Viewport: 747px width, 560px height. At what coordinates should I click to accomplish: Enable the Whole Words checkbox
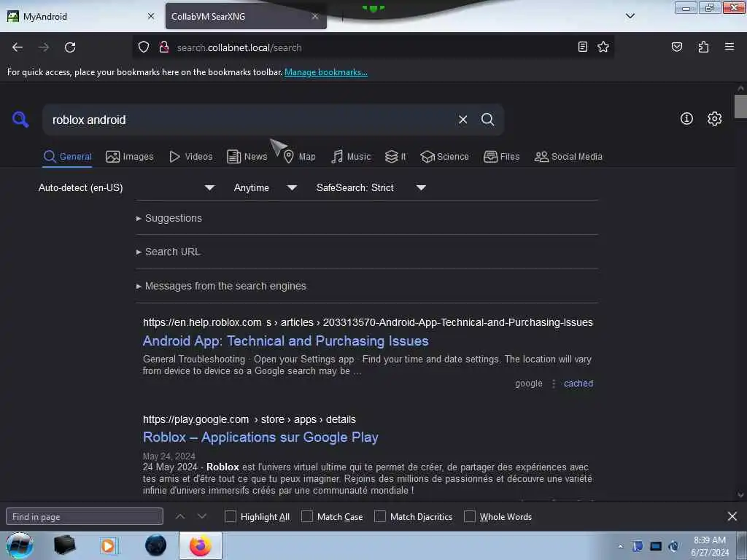tap(470, 516)
